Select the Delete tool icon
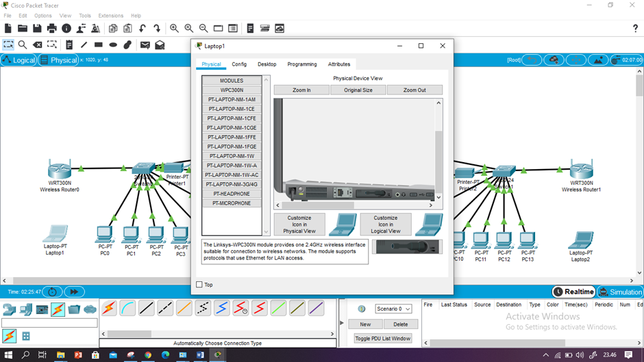This screenshot has width=644, height=362. [38, 44]
